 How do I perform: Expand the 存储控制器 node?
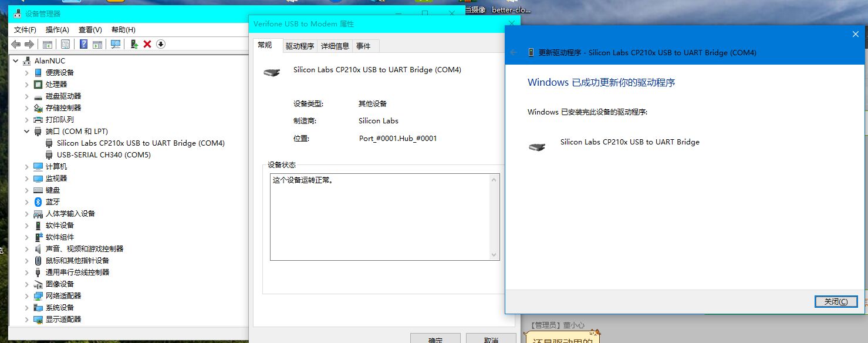point(26,107)
